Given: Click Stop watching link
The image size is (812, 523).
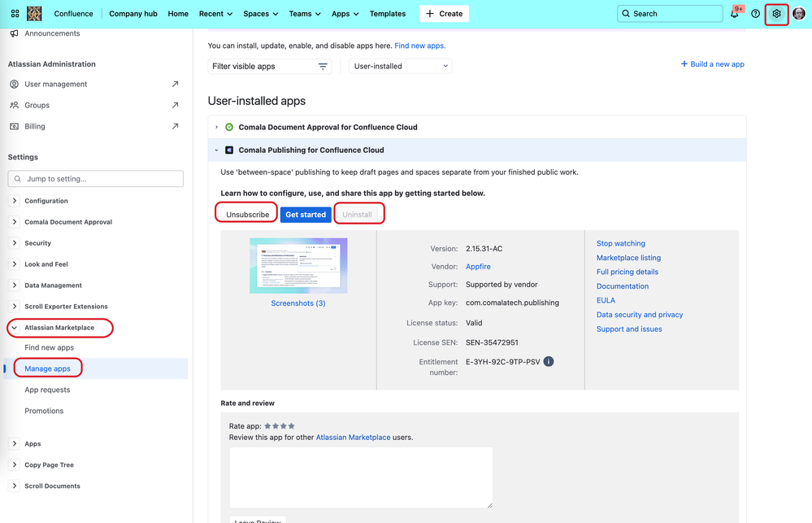Looking at the screenshot, I should 620,243.
